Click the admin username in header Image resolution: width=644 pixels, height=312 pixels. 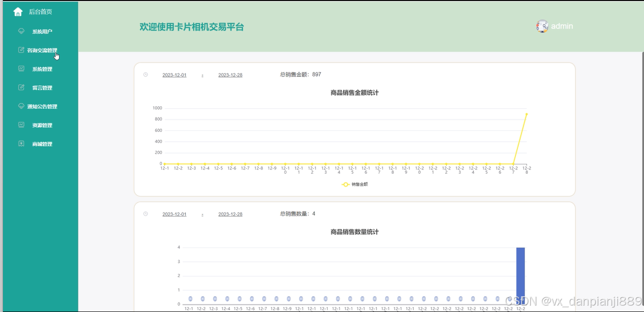pyautogui.click(x=562, y=26)
